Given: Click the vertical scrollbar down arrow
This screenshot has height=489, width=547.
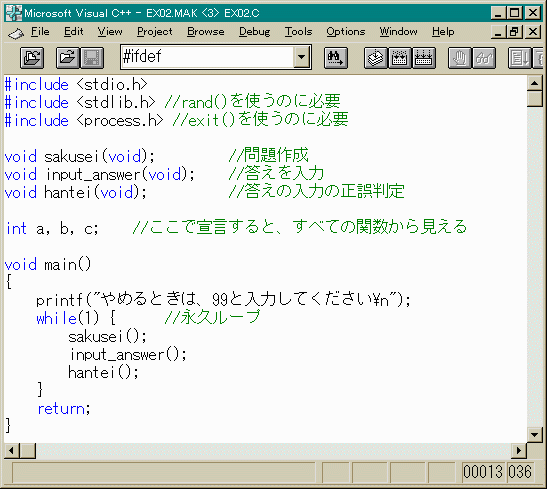Looking at the screenshot, I should (534, 435).
